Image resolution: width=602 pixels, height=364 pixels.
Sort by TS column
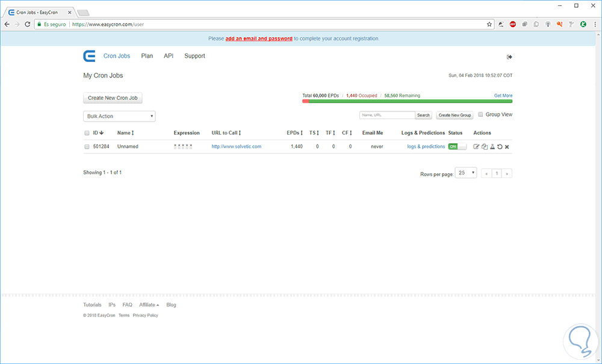click(314, 133)
